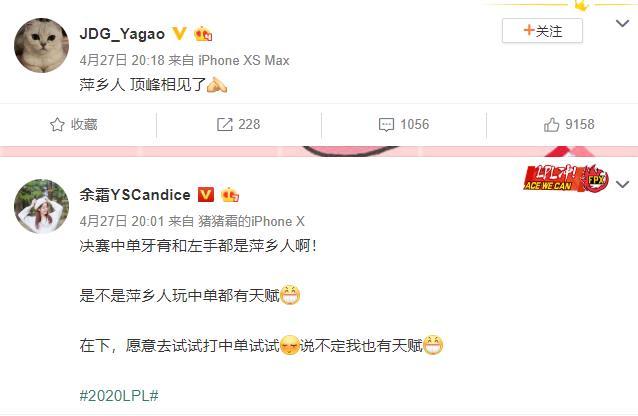Open JDG_Yagao's profile via the username
638x416 pixels.
tap(122, 34)
